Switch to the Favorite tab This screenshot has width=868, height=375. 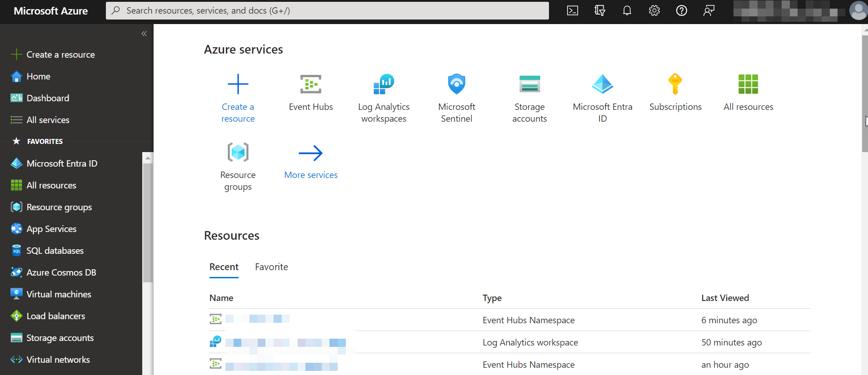click(x=271, y=267)
